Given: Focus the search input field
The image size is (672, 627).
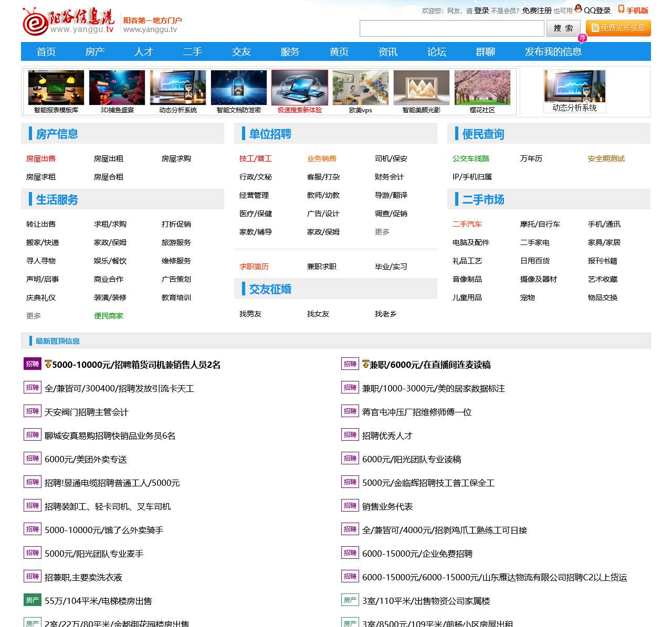Looking at the screenshot, I should click(x=451, y=28).
